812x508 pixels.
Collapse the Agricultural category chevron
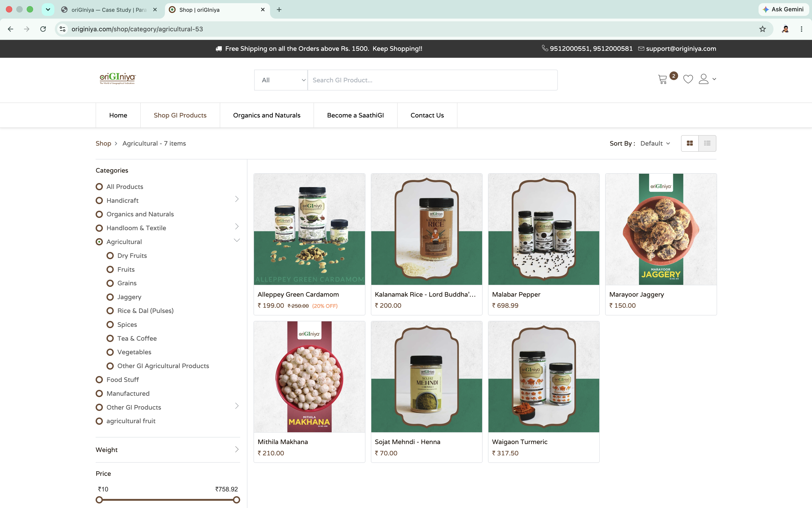click(x=237, y=240)
